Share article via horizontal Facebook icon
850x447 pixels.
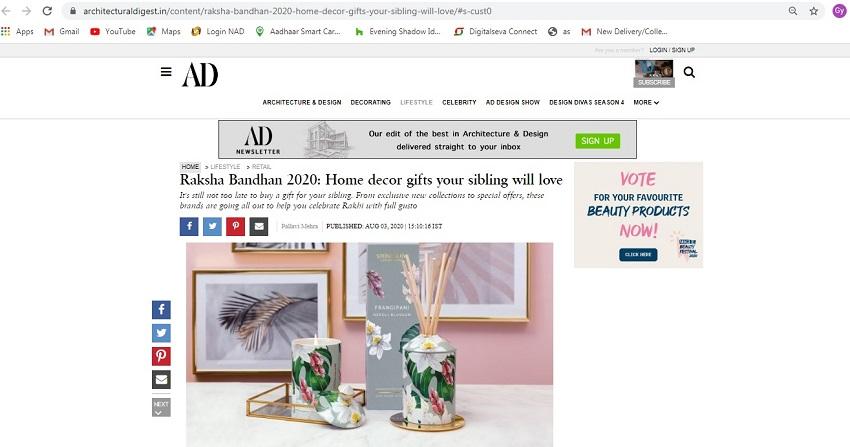pyautogui.click(x=189, y=226)
